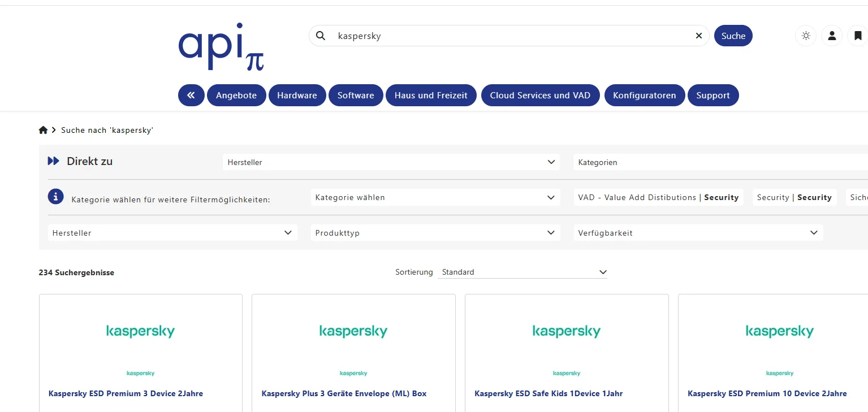Click breadcrumb text Suche nach 'kaspersky'
Viewport: 868px width, 412px height.
(107, 130)
